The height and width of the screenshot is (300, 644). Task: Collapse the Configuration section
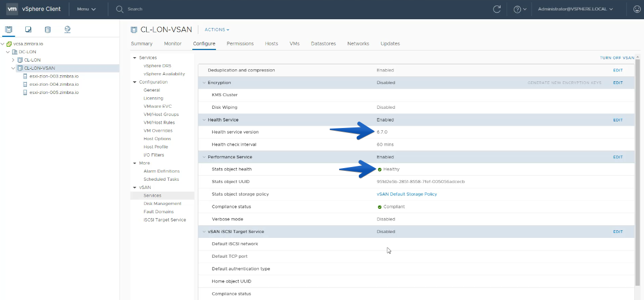pos(135,82)
